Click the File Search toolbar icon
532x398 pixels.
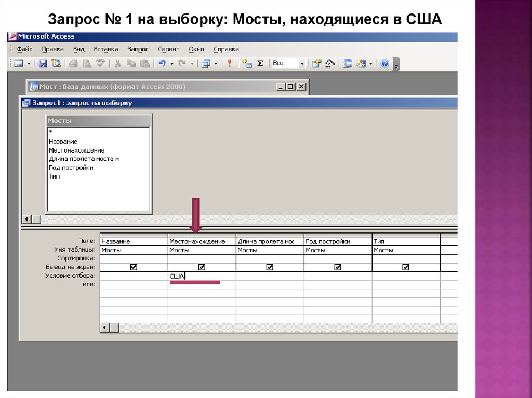pyautogui.click(x=56, y=63)
